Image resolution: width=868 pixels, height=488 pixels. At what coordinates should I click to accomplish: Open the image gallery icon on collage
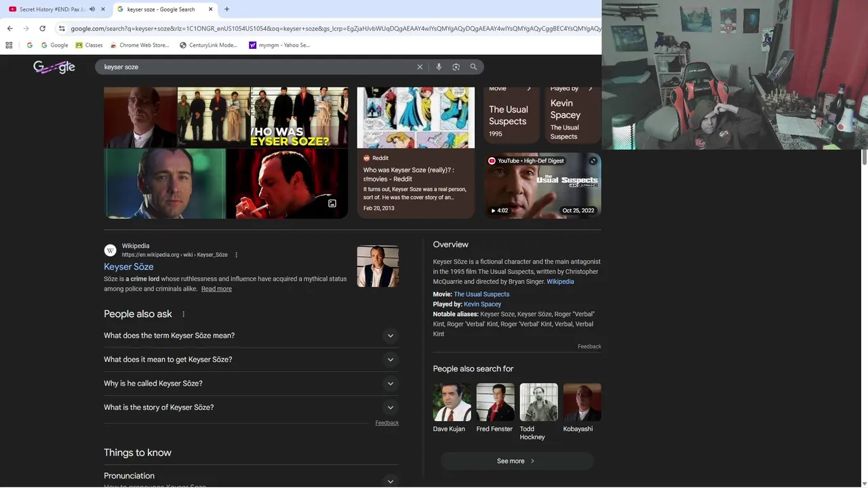(x=332, y=203)
